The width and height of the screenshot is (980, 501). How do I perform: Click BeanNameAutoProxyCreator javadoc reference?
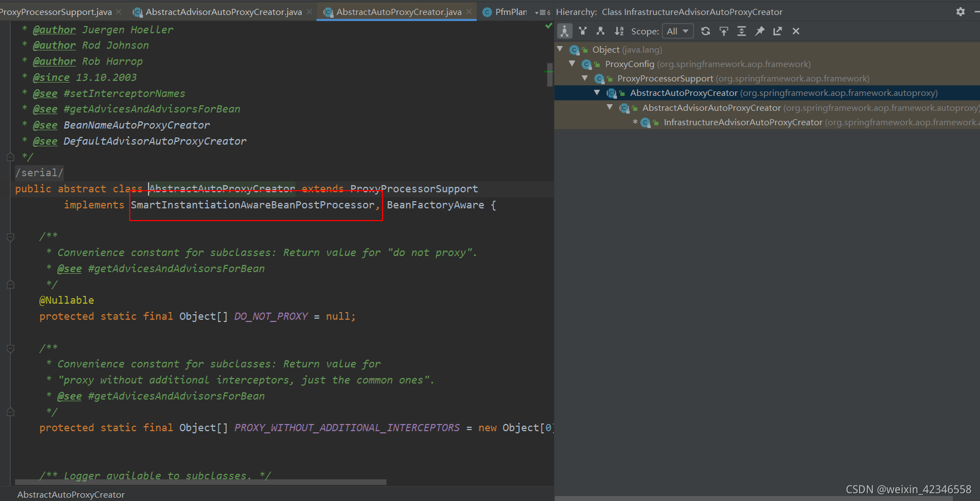137,125
